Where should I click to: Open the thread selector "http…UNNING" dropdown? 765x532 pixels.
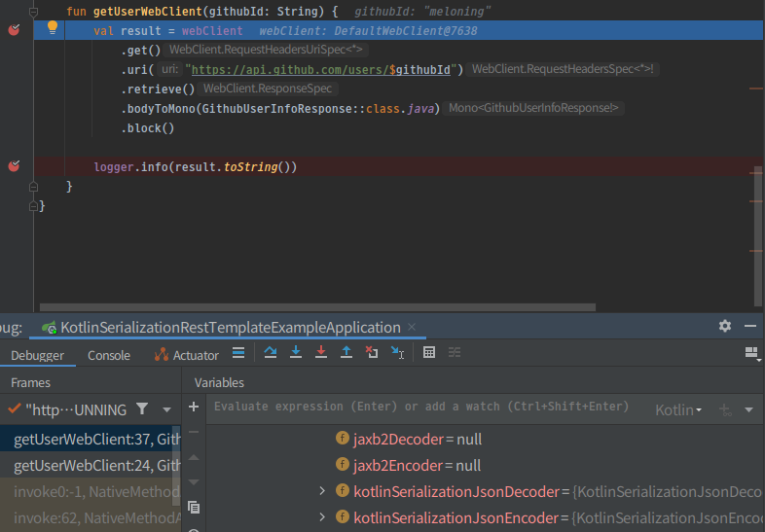pos(76,409)
